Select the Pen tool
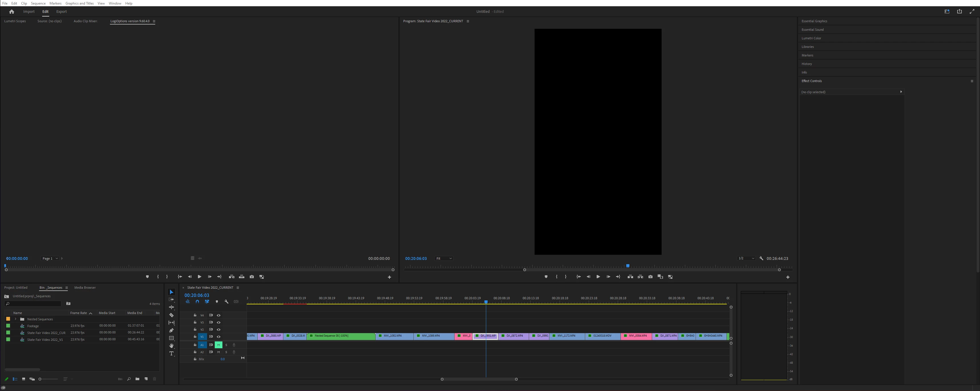Screen dimensions: 980x391 pyautogui.click(x=171, y=331)
